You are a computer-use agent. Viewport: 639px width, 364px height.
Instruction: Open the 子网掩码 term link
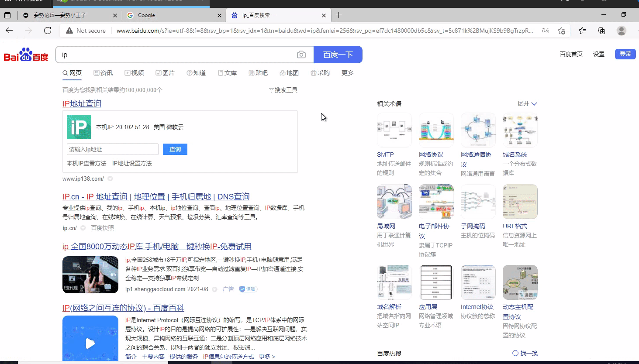click(473, 226)
